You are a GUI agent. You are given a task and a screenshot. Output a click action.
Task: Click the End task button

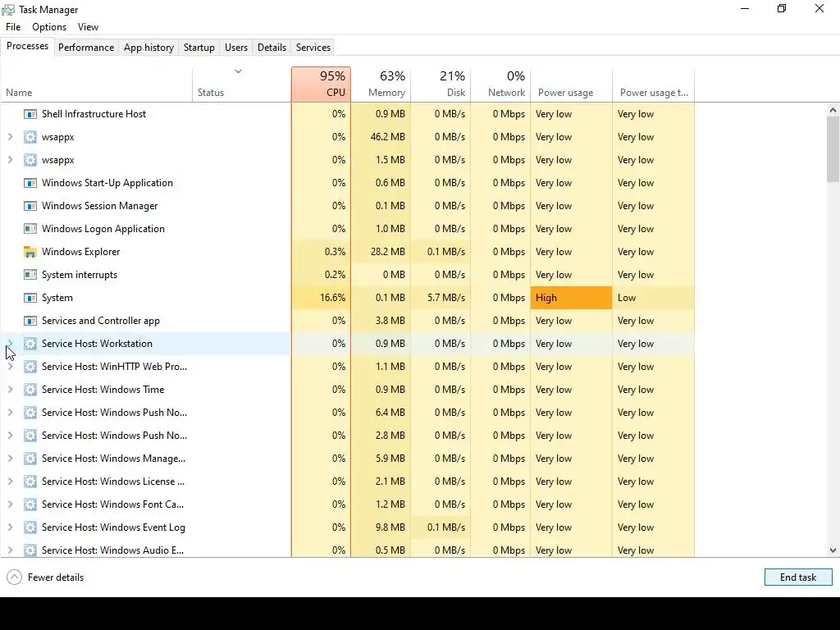point(798,577)
